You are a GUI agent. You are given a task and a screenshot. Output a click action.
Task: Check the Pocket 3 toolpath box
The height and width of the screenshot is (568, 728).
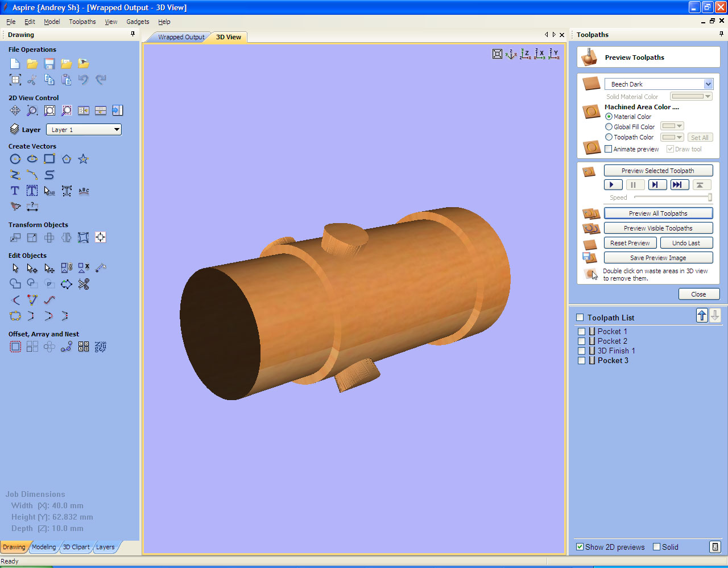(x=581, y=360)
